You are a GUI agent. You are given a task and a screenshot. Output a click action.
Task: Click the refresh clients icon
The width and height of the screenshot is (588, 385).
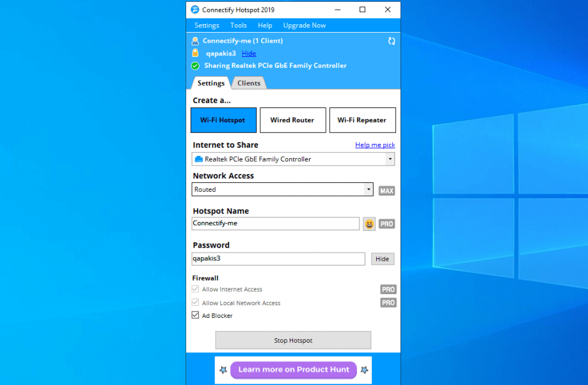click(391, 40)
